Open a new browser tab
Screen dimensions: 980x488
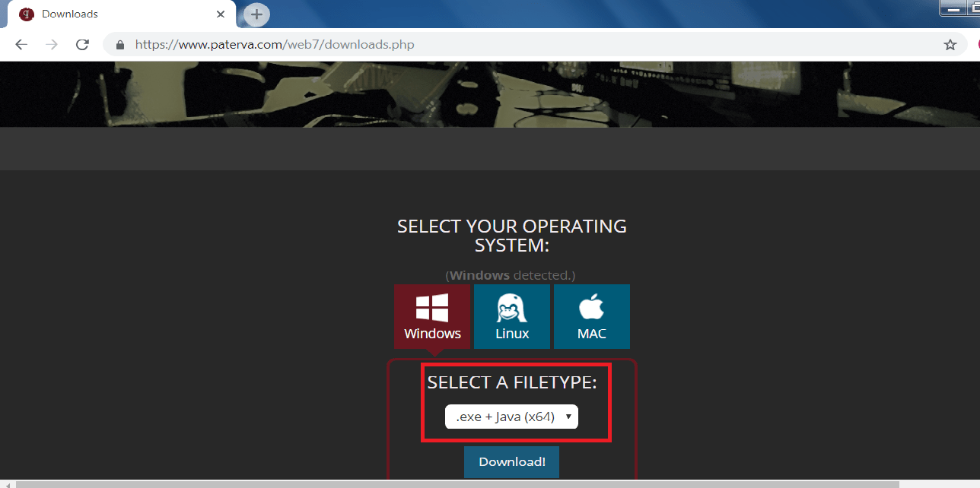(x=256, y=14)
